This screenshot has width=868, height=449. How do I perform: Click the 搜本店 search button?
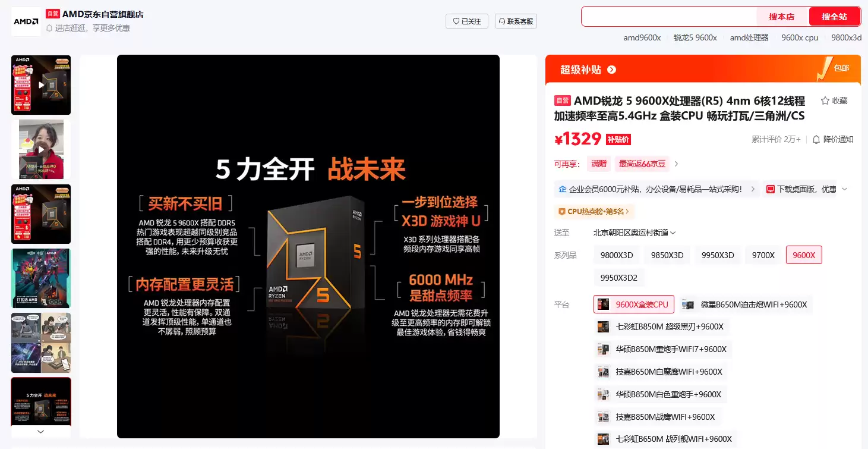(x=782, y=17)
